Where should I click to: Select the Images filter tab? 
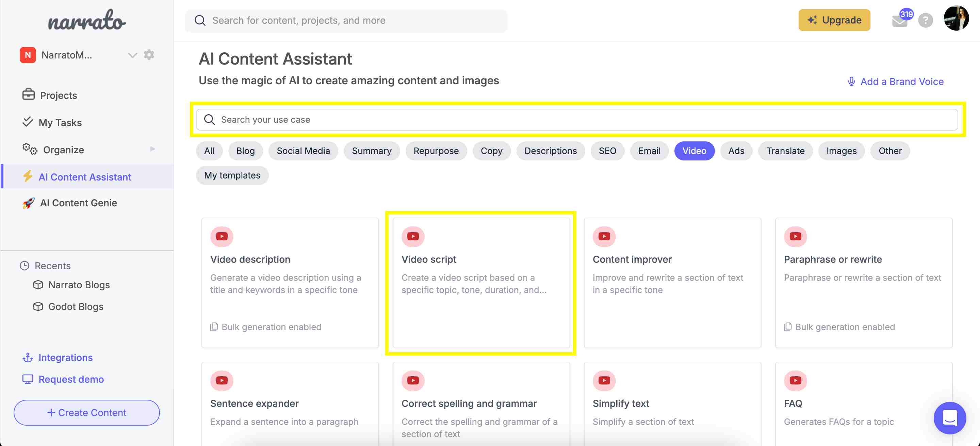(842, 151)
